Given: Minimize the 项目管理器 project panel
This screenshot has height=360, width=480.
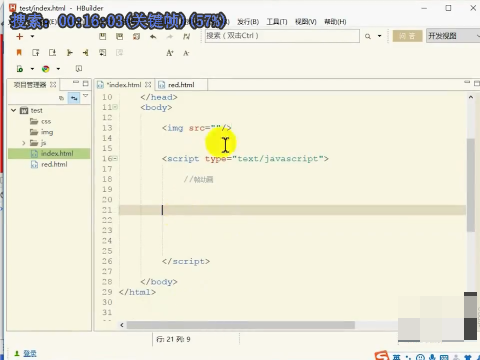Looking at the screenshot, I should pyautogui.click(x=76, y=82).
